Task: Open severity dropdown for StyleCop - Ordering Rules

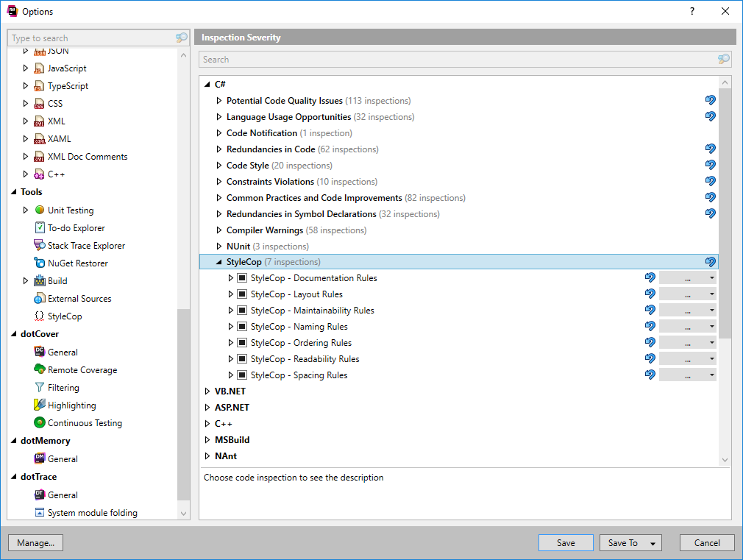Action: coord(688,342)
